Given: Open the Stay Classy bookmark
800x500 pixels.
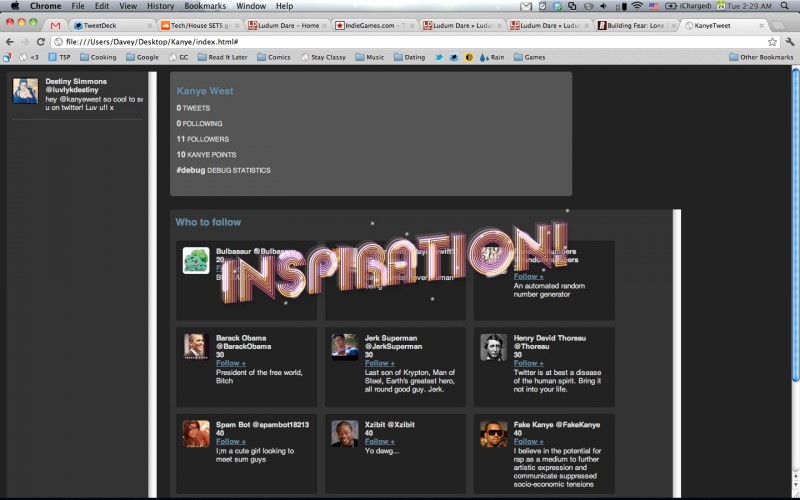Looking at the screenshot, I should tap(323, 57).
